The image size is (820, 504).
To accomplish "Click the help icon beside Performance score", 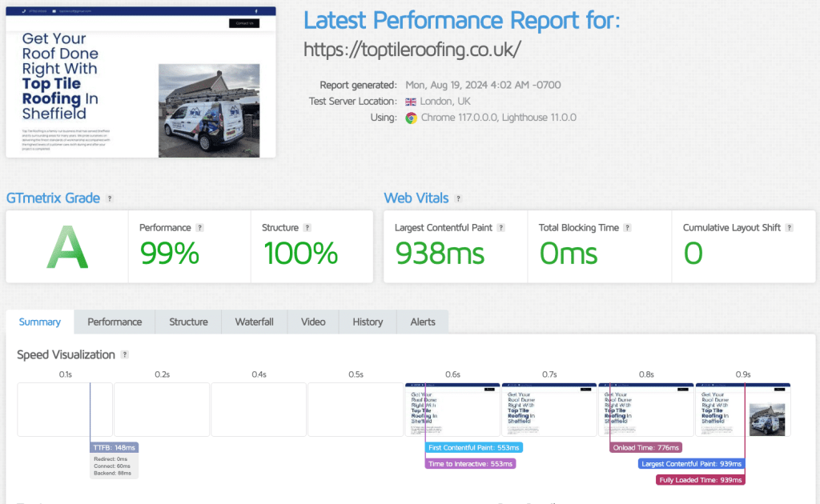I will pos(199,228).
